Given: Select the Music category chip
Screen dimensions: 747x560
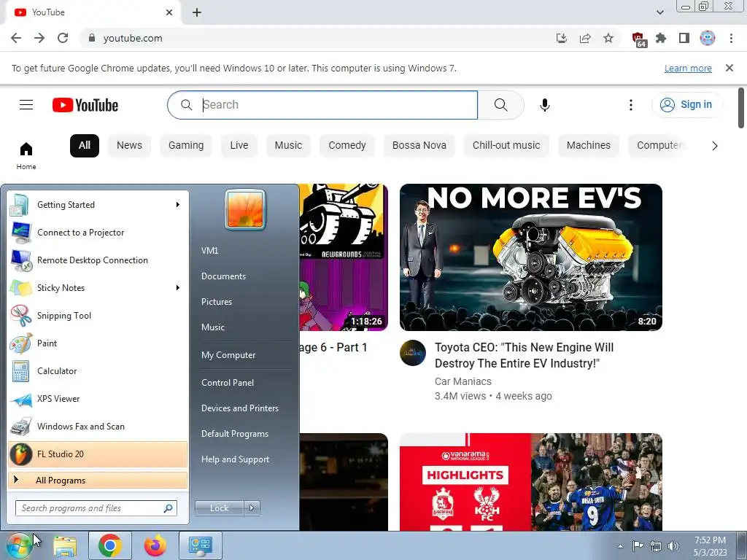Looking at the screenshot, I should [288, 145].
